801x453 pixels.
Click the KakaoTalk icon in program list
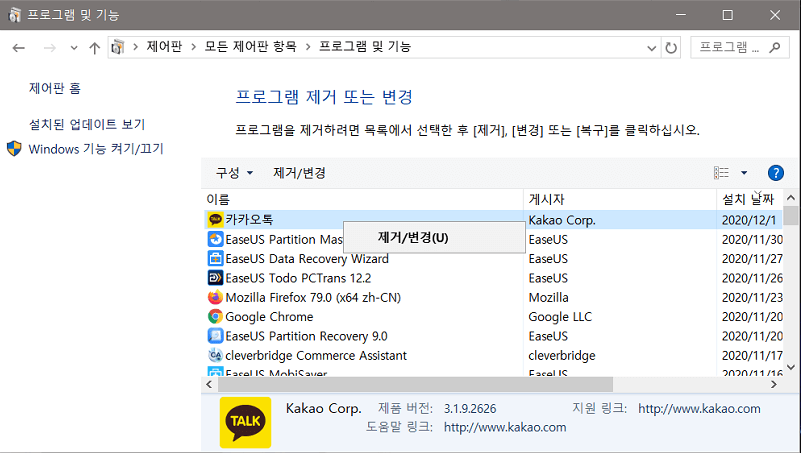[215, 220]
